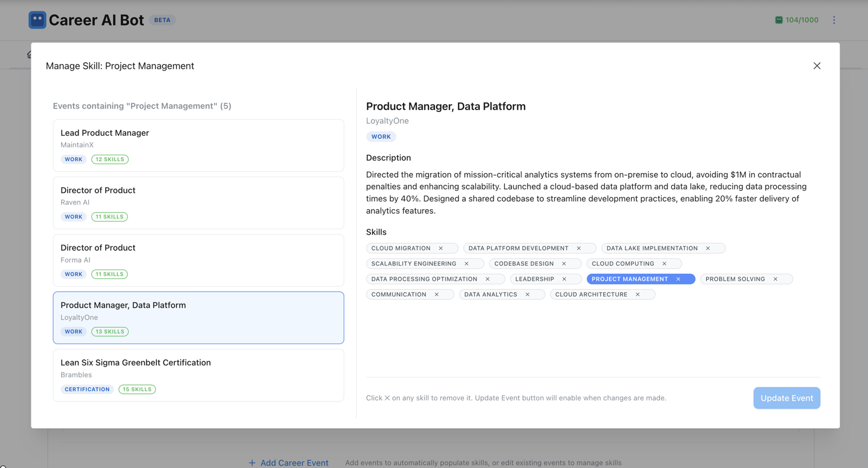Click the 12 Skills badge

click(x=110, y=159)
